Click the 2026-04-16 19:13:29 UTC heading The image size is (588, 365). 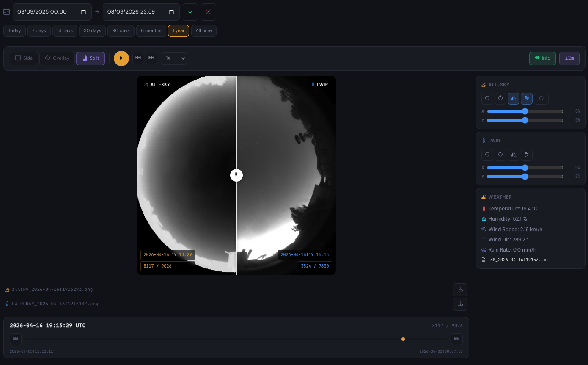pos(47,326)
